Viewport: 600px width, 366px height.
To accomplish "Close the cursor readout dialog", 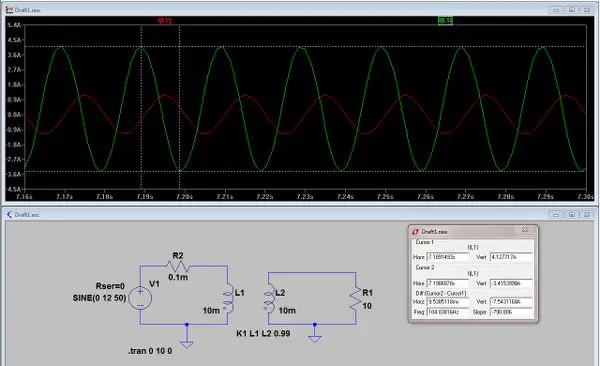I will pyautogui.click(x=525, y=230).
